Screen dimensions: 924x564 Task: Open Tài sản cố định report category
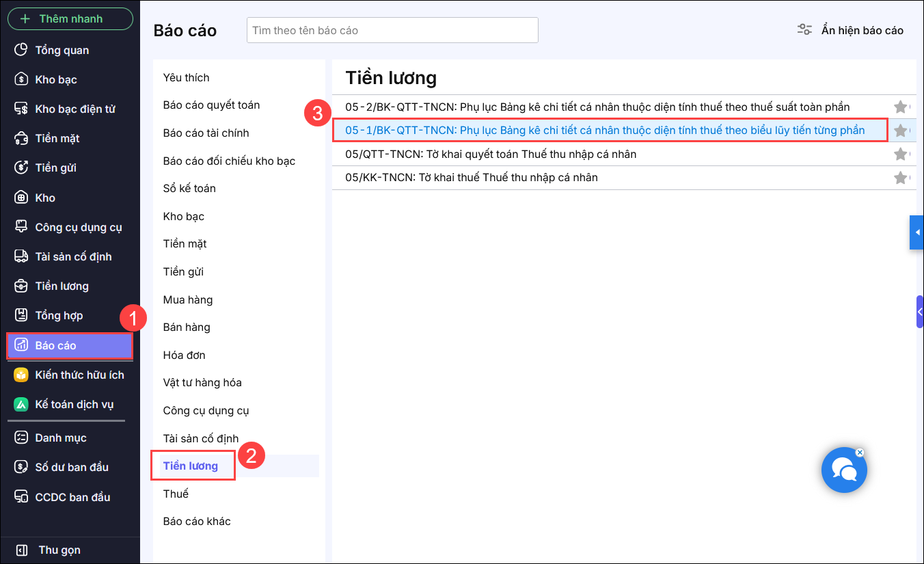click(201, 438)
